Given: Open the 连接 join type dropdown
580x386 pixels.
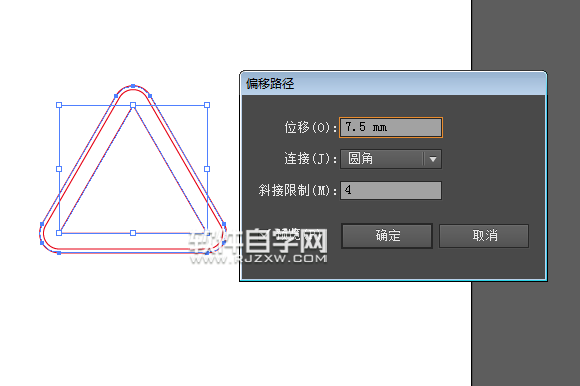Looking at the screenshot, I should (391, 159).
